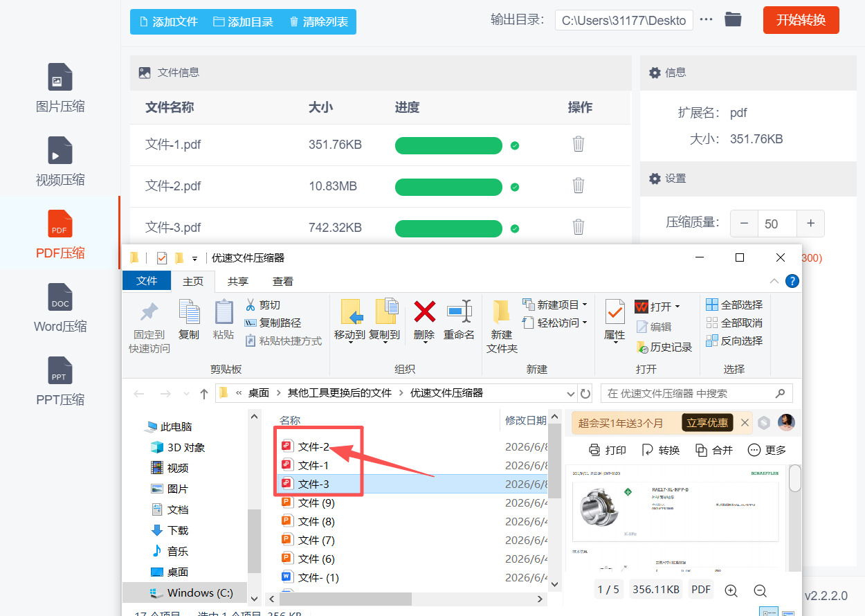Delete 文件-2.pdf with its trash icon
Viewport: 865px width, 616px height.
click(x=579, y=185)
